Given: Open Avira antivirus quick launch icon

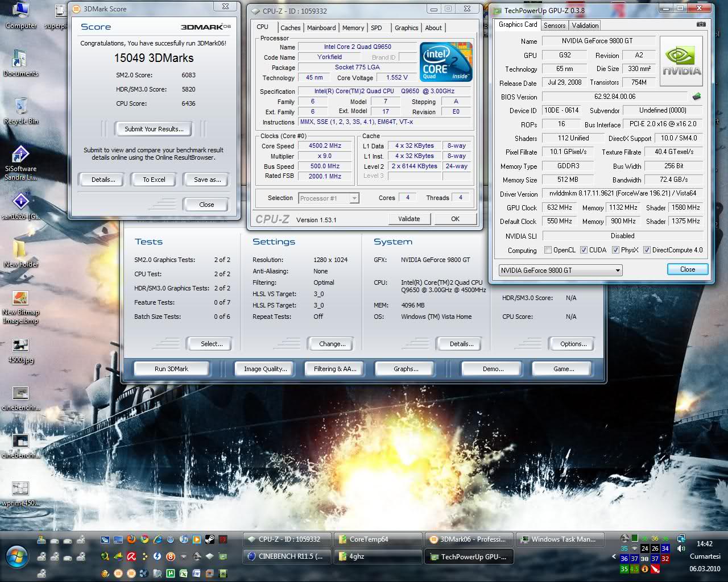Looking at the screenshot, I should point(131,556).
